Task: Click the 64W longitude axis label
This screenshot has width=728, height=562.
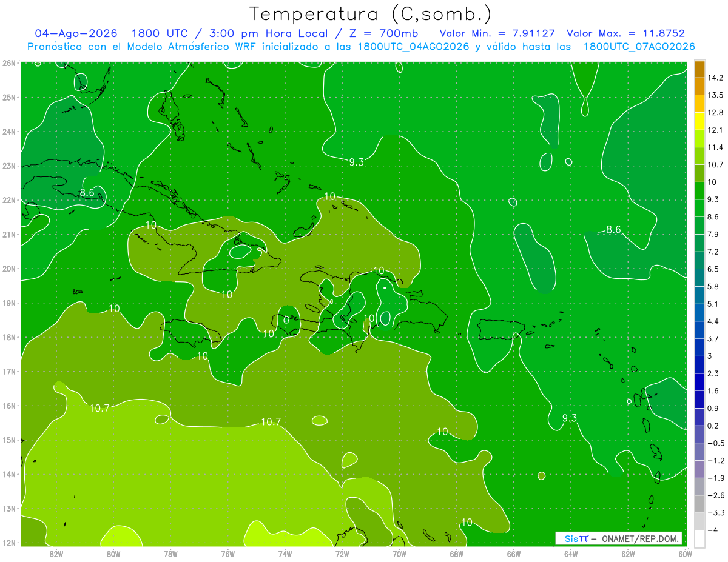Action: tap(571, 553)
